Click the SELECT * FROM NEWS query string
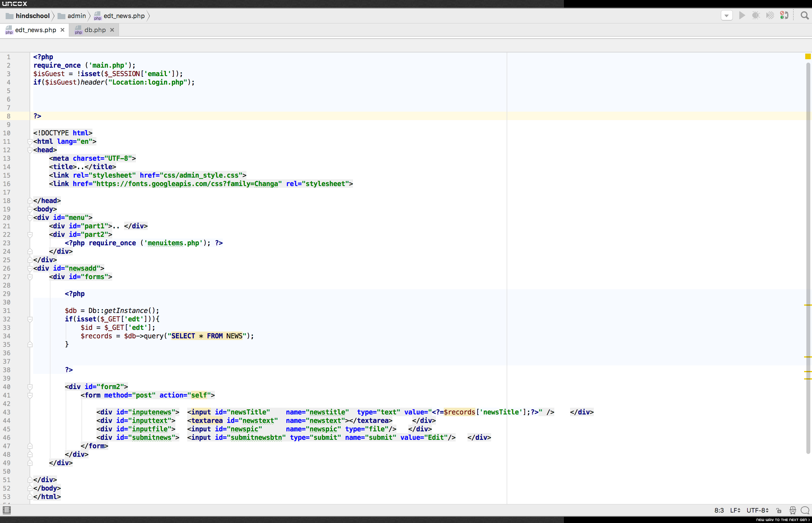Screen dimensions: 812x523 [x=207, y=336]
